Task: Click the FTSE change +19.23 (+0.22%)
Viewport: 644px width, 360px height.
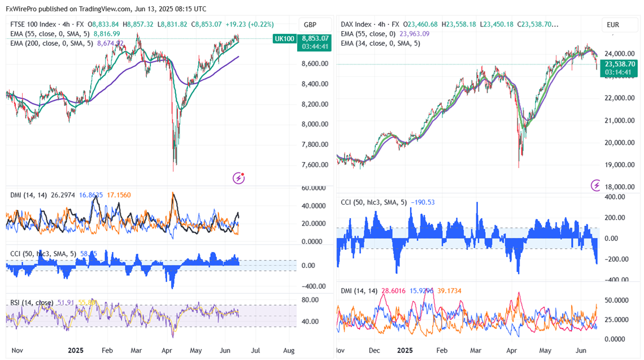Action: pyautogui.click(x=249, y=24)
